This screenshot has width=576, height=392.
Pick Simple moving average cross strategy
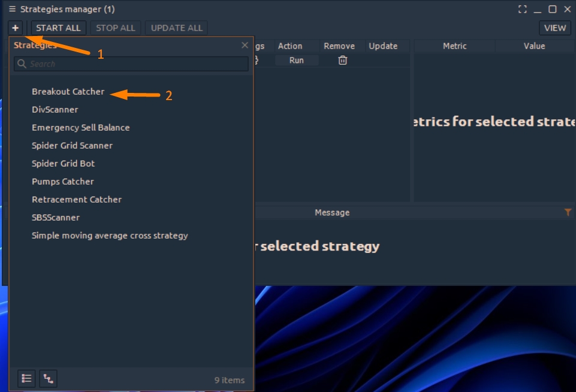110,236
